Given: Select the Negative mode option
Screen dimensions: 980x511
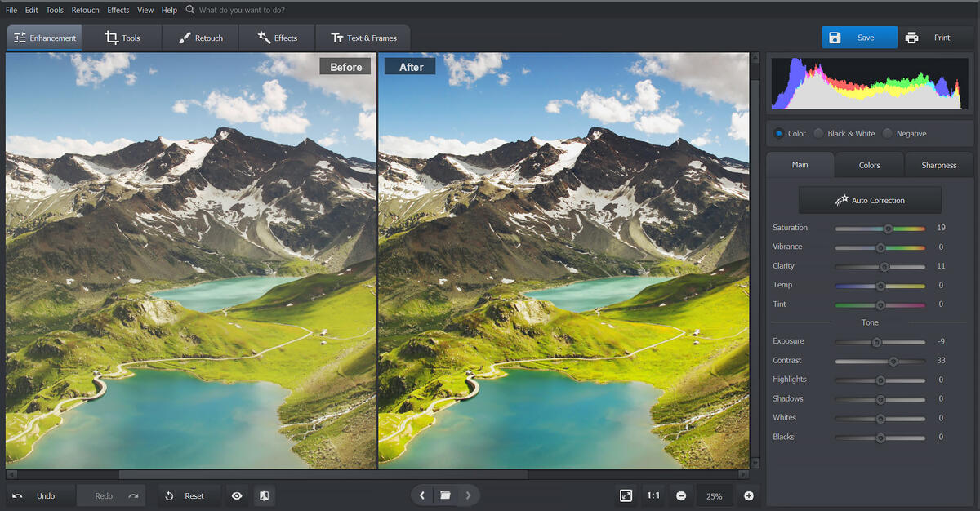Looking at the screenshot, I should point(887,133).
